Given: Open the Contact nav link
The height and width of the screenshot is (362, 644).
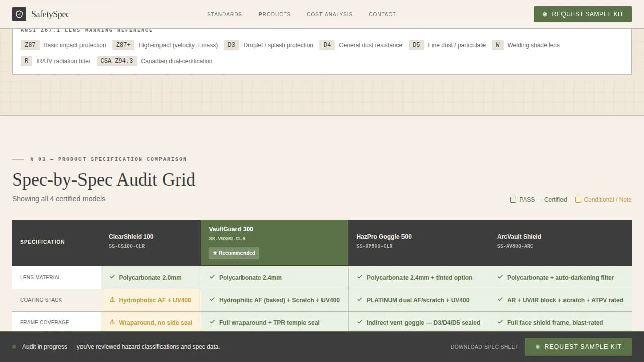Looking at the screenshot, I should (x=382, y=14).
